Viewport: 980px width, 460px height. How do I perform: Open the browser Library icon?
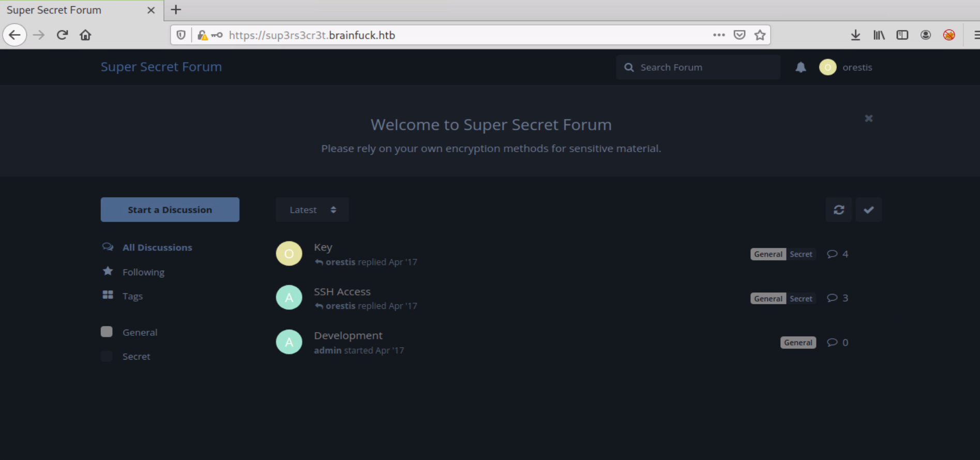[879, 35]
